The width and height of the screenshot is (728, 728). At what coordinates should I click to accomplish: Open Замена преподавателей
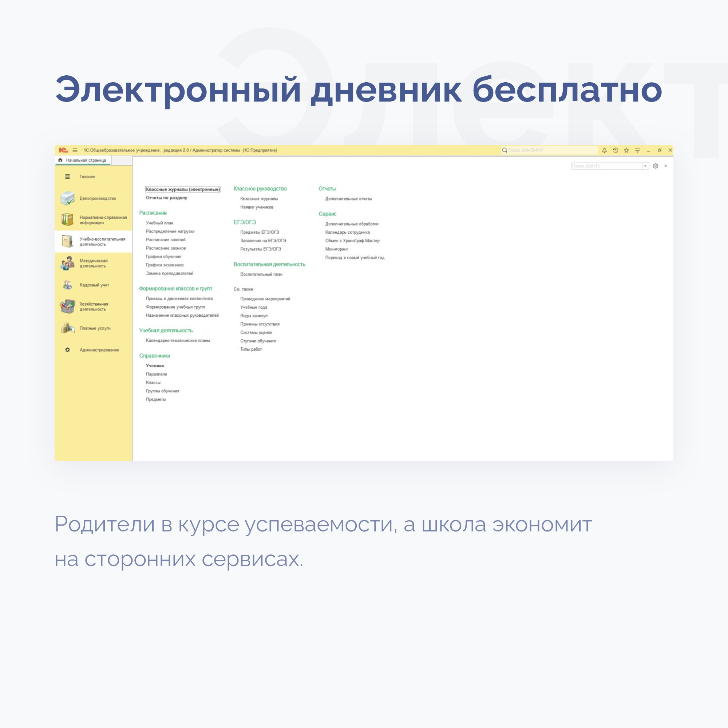[x=170, y=273]
